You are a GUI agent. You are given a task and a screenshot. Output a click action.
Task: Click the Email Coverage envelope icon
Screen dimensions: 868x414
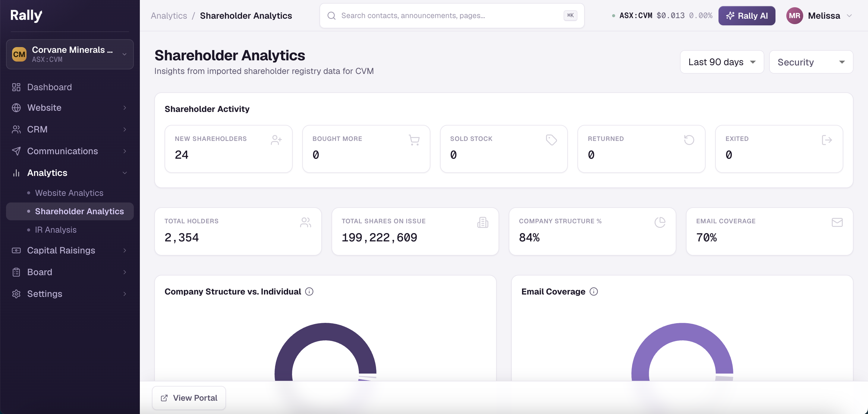click(837, 222)
